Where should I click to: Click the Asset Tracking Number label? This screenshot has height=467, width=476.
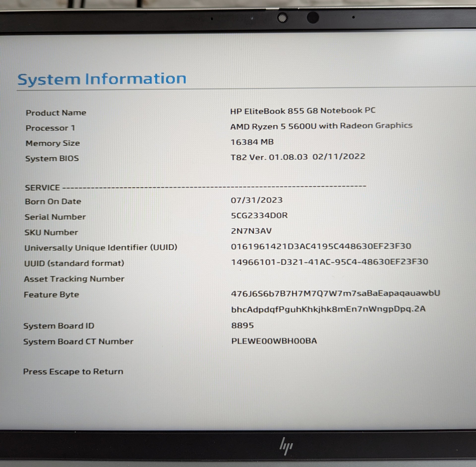(x=74, y=279)
